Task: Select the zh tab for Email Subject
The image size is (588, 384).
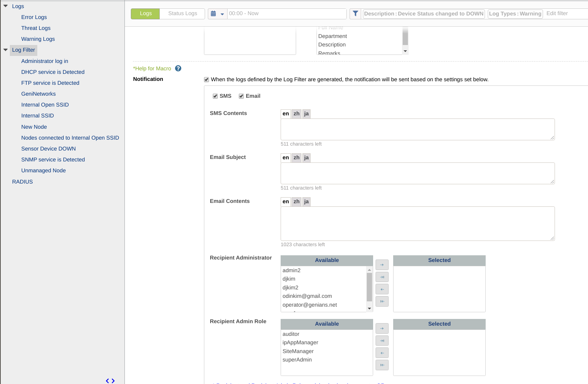Action: [296, 158]
